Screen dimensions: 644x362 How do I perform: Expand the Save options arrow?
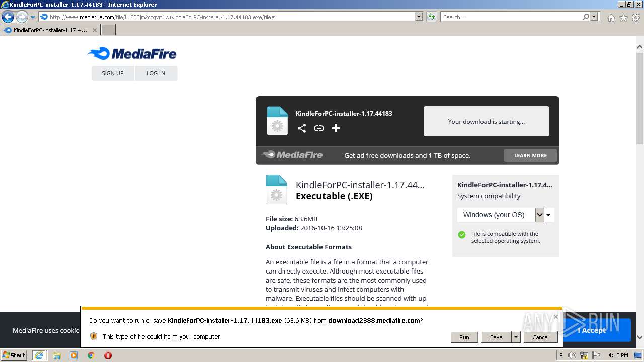[x=516, y=337]
